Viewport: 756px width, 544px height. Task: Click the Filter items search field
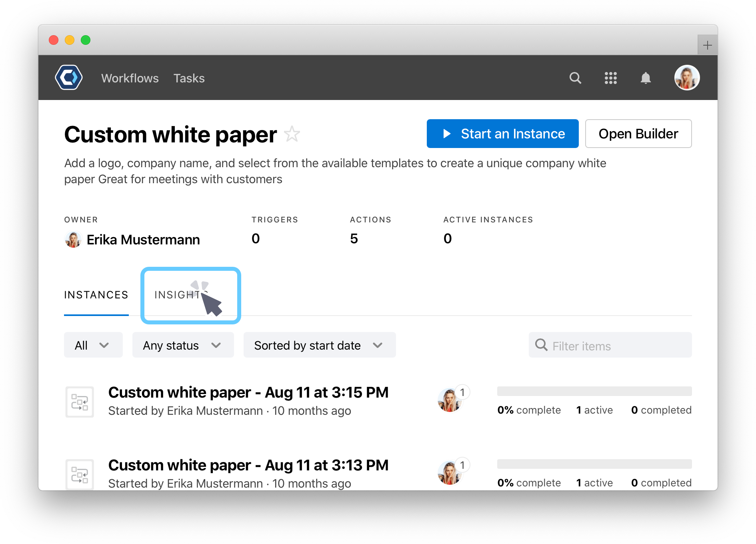coord(610,345)
